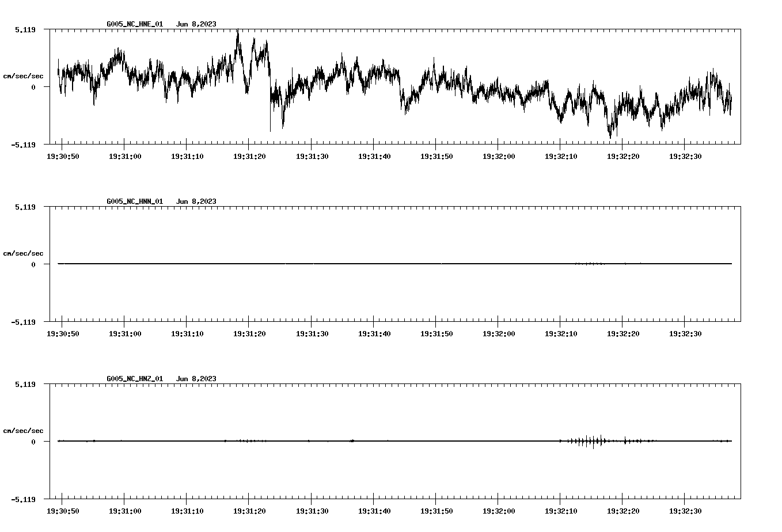Click the cm/sec/sec label of the HNN plot
The height and width of the screenshot is (532, 782).
23,252
